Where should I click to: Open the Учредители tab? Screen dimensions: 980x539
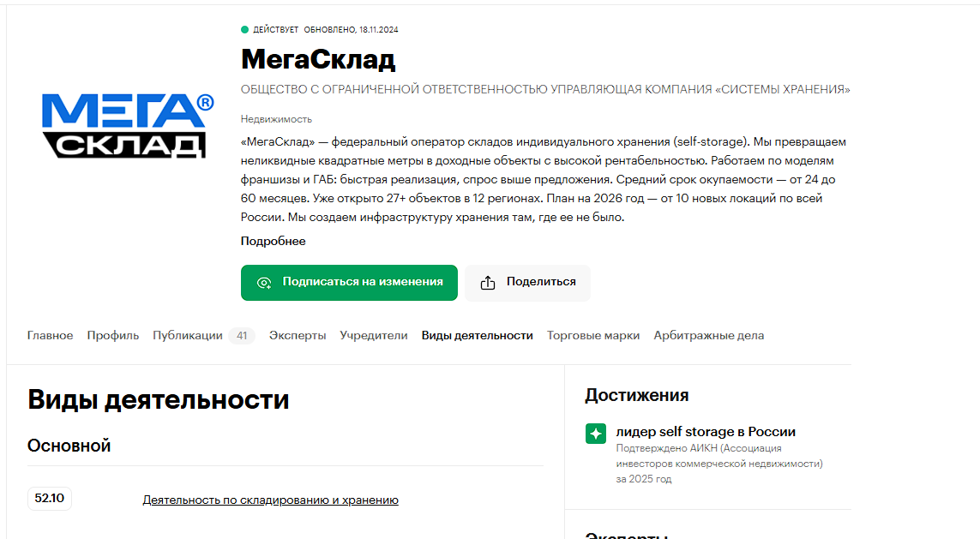pos(374,335)
